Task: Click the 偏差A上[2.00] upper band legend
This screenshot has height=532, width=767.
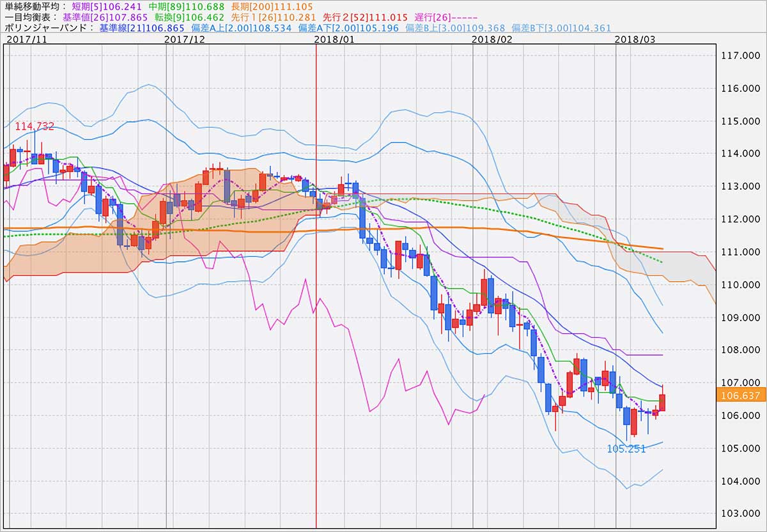Action: point(242,28)
